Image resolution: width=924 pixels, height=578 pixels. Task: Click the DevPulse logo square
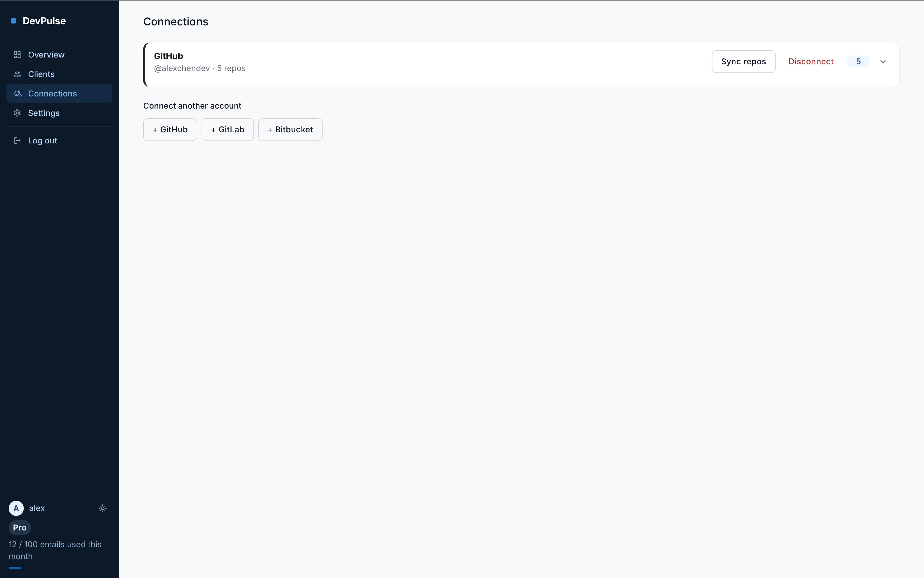point(14,21)
